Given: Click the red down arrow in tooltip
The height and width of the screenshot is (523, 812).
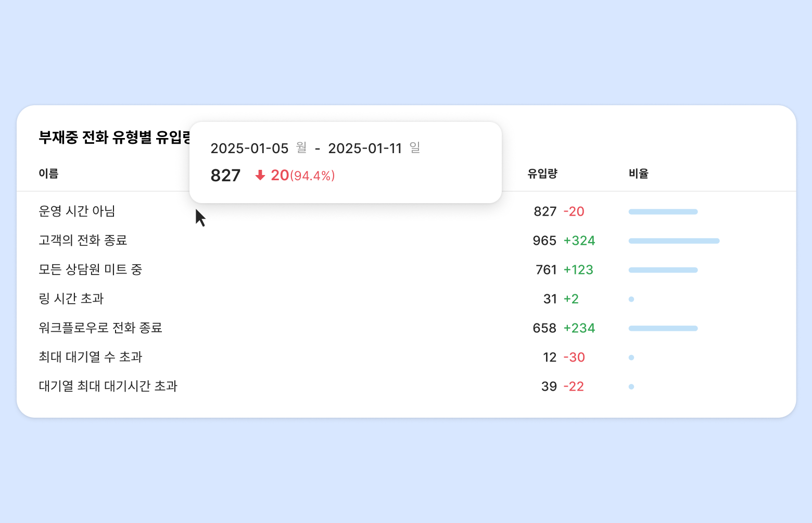Looking at the screenshot, I should pyautogui.click(x=260, y=176).
